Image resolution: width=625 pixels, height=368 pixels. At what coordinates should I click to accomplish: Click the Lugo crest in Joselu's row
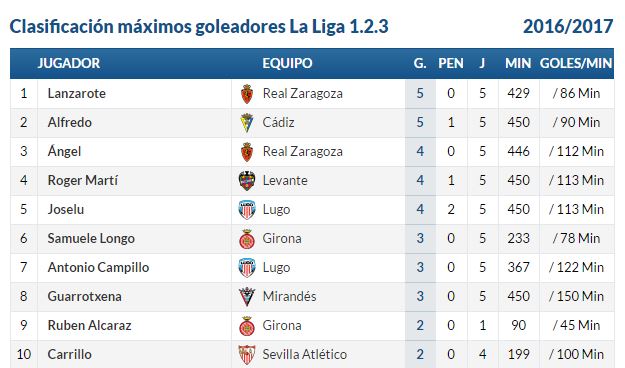coord(247,210)
